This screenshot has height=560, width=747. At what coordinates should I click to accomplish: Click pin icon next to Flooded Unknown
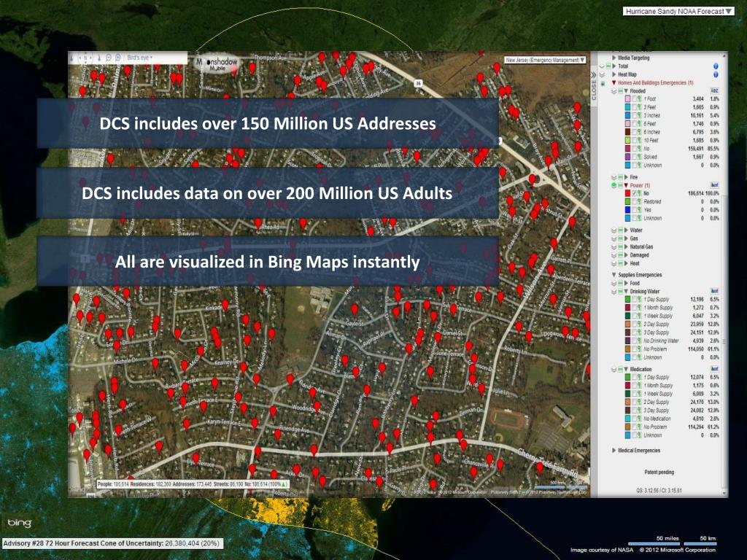(x=640, y=166)
